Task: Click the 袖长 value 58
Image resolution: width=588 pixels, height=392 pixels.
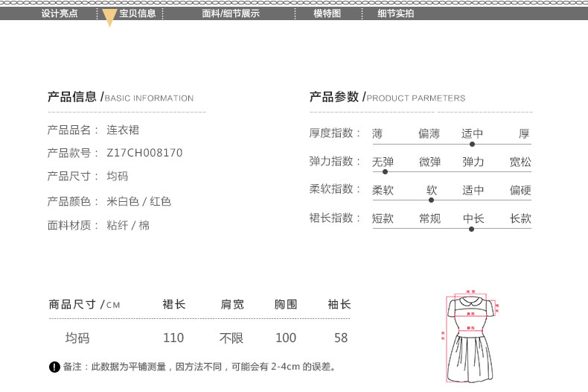Action: click(341, 338)
